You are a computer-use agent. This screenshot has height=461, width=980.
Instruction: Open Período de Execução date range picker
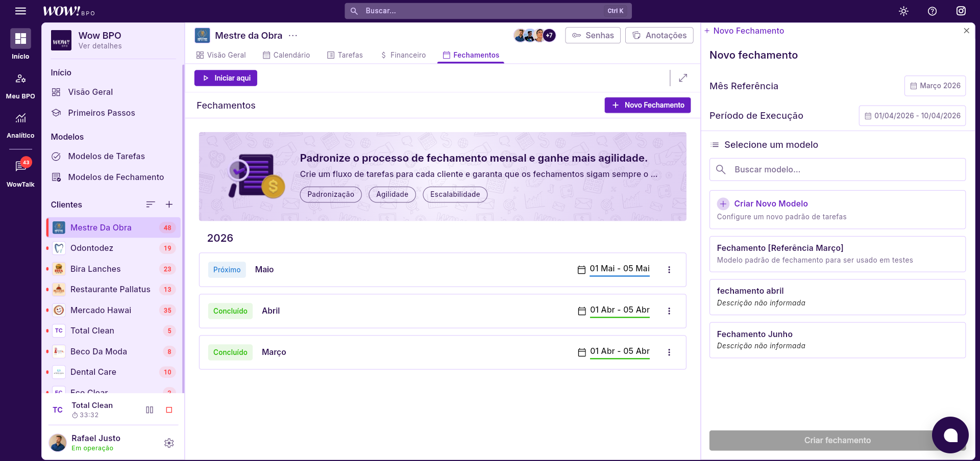(912, 116)
